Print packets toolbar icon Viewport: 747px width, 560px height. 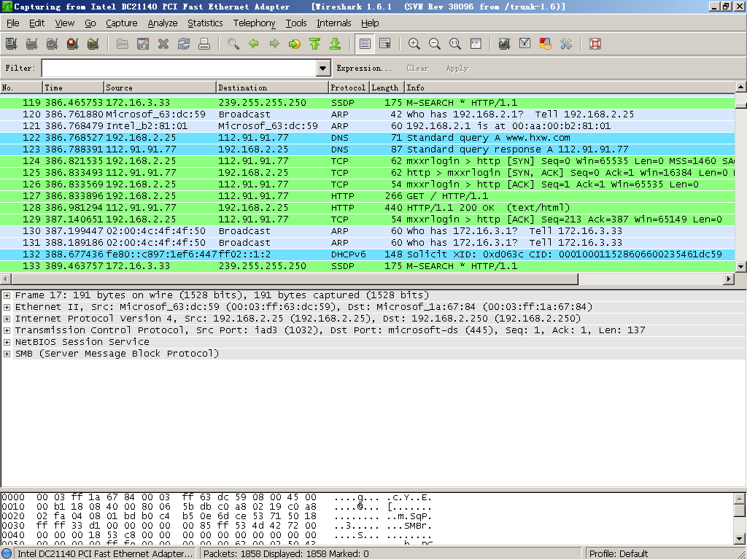[x=204, y=44]
